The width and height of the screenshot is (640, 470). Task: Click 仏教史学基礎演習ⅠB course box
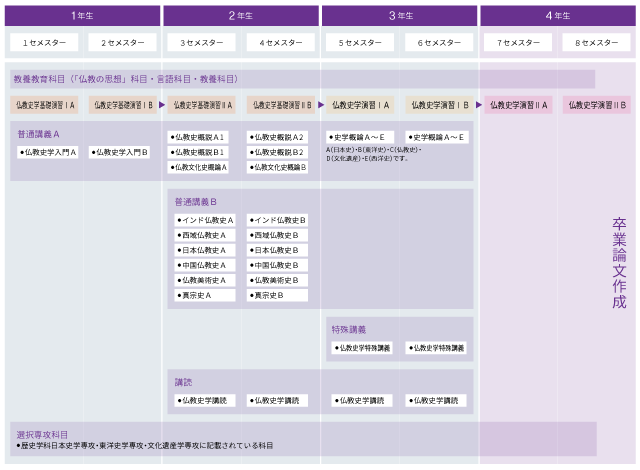(x=123, y=105)
